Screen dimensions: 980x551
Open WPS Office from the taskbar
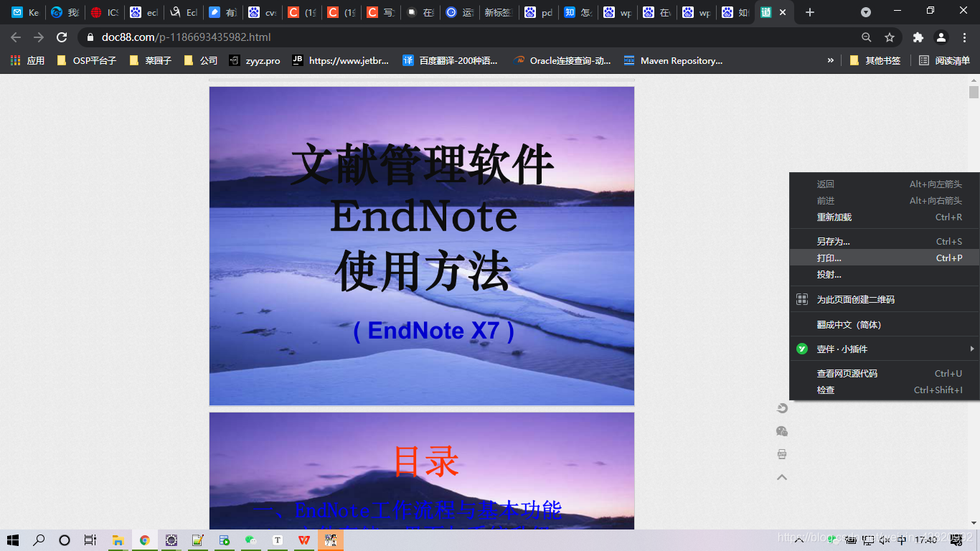click(304, 540)
